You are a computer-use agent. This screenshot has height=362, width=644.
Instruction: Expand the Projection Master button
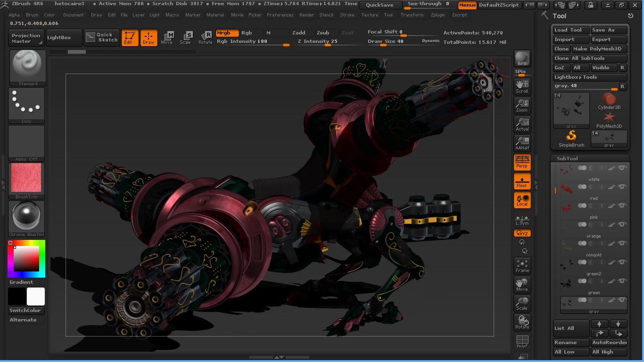pos(26,38)
